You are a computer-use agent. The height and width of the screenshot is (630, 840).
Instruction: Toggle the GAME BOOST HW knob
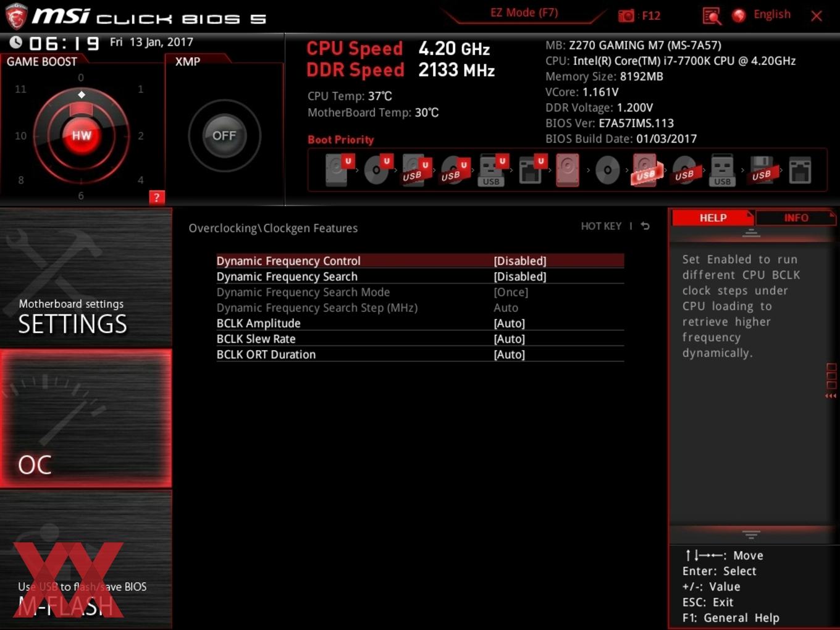tap(82, 136)
